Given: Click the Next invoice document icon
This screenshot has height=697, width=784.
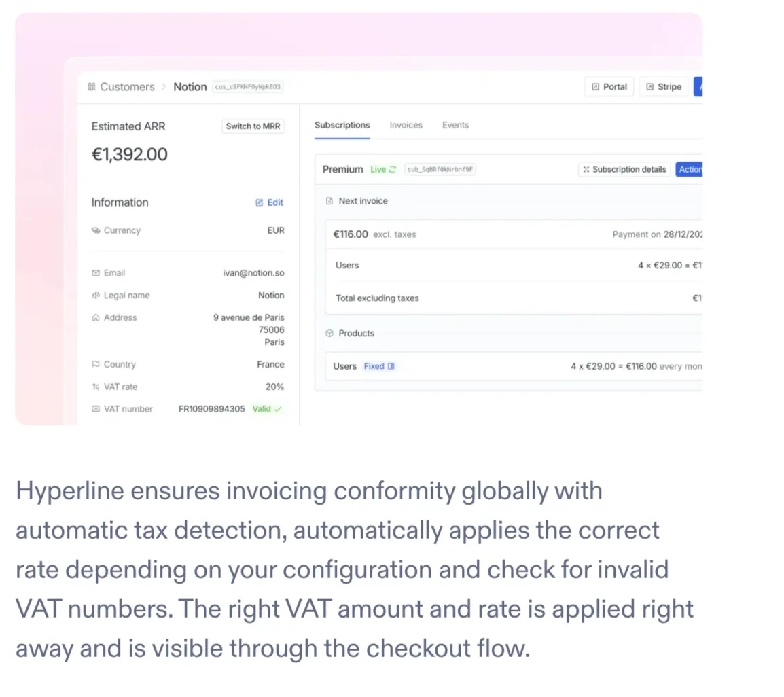Looking at the screenshot, I should point(329,201).
